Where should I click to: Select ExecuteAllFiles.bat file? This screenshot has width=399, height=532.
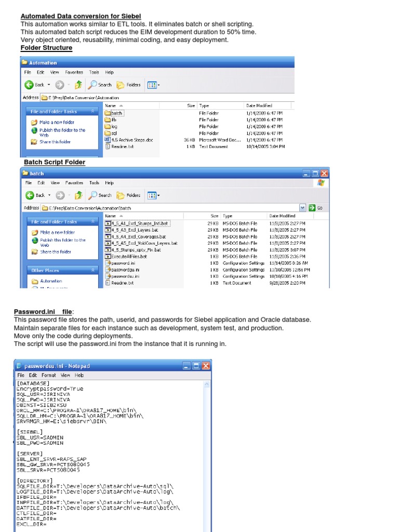pyautogui.click(x=126, y=257)
